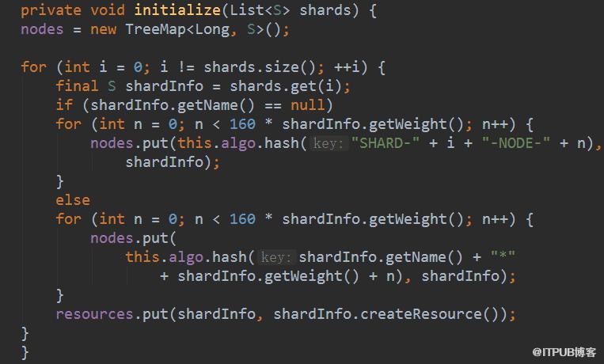Click the "new" keyword before TreeMap

click(103, 29)
